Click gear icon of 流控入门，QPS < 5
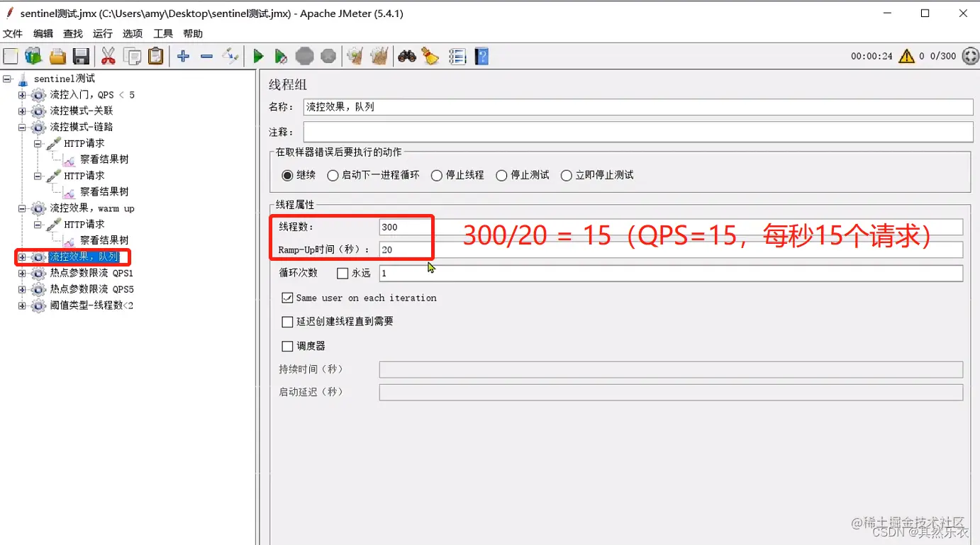Screen dimensions: 980x545 point(38,95)
